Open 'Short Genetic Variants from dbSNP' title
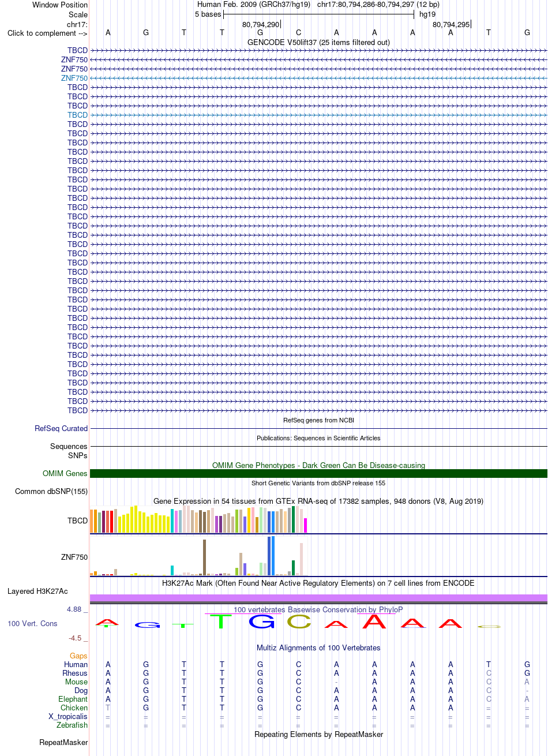The height and width of the screenshot is (756, 548). (318, 483)
